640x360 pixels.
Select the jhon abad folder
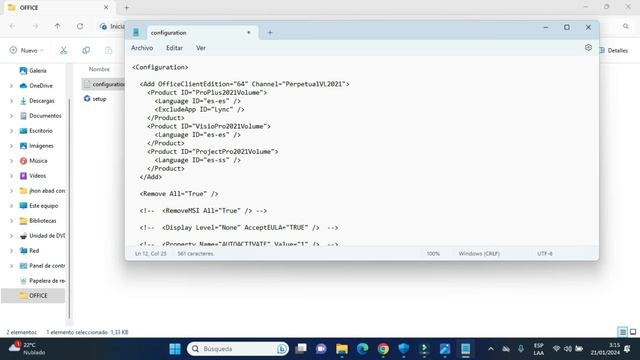(x=42, y=191)
